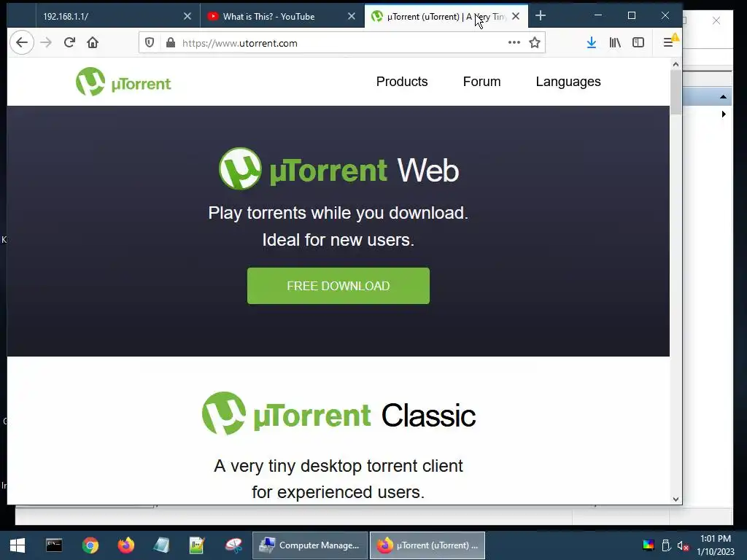Viewport: 747px width, 560px height.
Task: Toggle the Firefox sidebar
Action: coord(638,43)
